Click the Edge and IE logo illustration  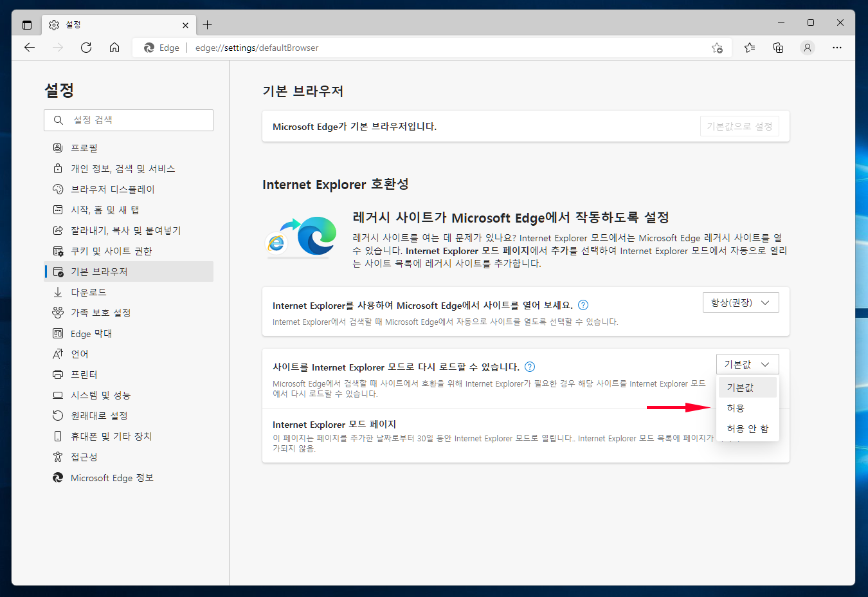pyautogui.click(x=302, y=237)
